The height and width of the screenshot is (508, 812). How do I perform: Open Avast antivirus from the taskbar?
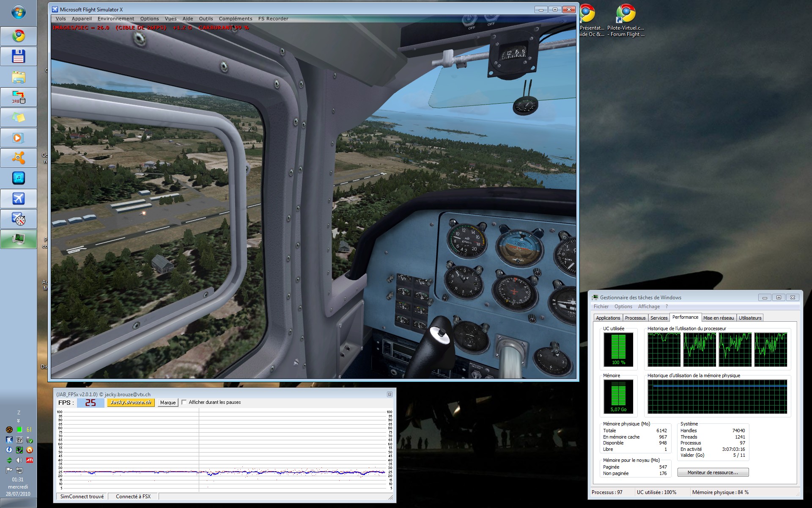(18, 158)
